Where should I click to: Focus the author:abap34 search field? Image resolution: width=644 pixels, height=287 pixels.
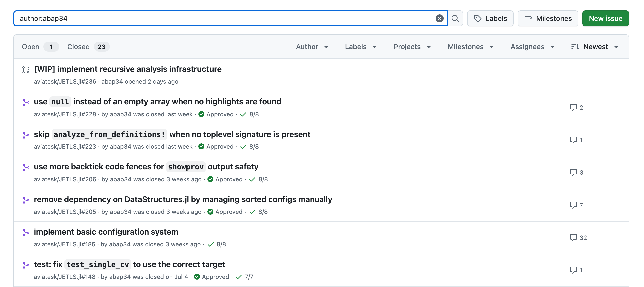(225, 18)
